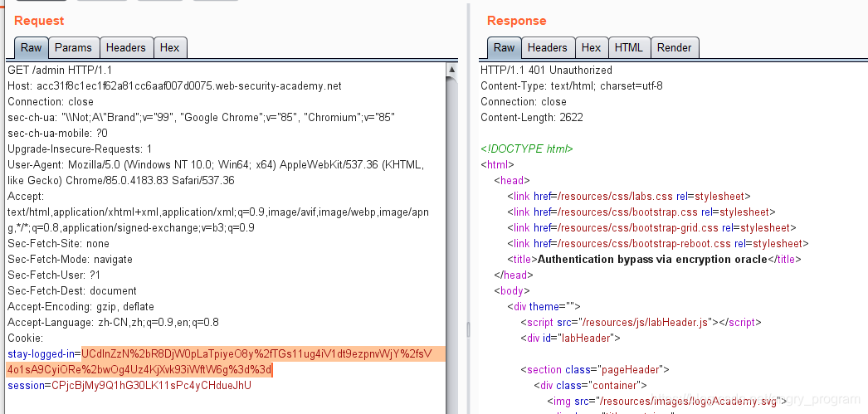The image size is (868, 414).
Task: Click the Upgrade-Insecure-Requests: 1 line
Action: (80, 149)
